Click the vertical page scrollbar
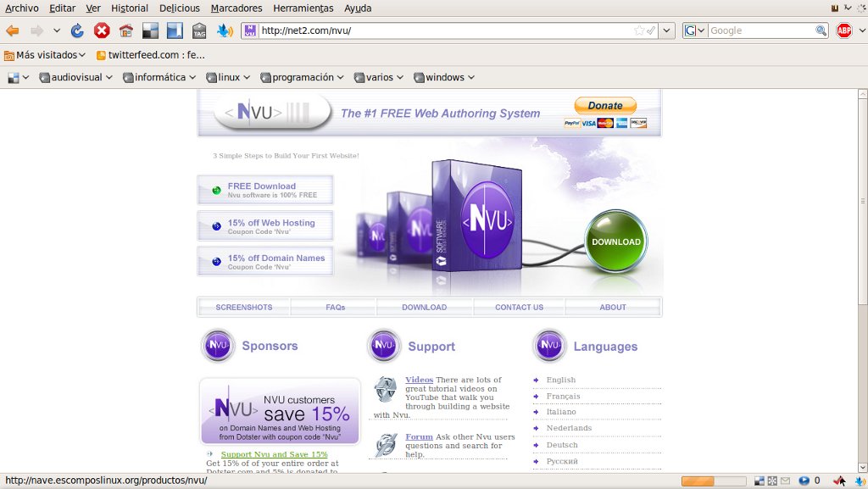The image size is (868, 489). [x=862, y=281]
